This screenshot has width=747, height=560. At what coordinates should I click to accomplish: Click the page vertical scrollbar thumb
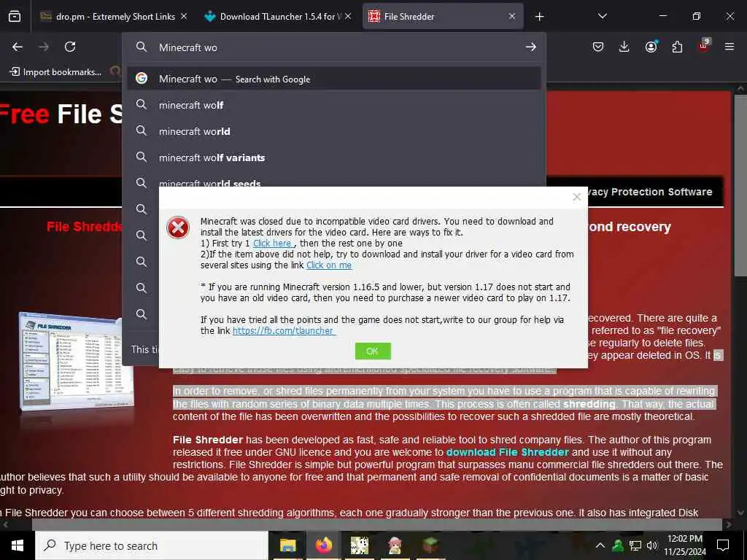(x=740, y=184)
